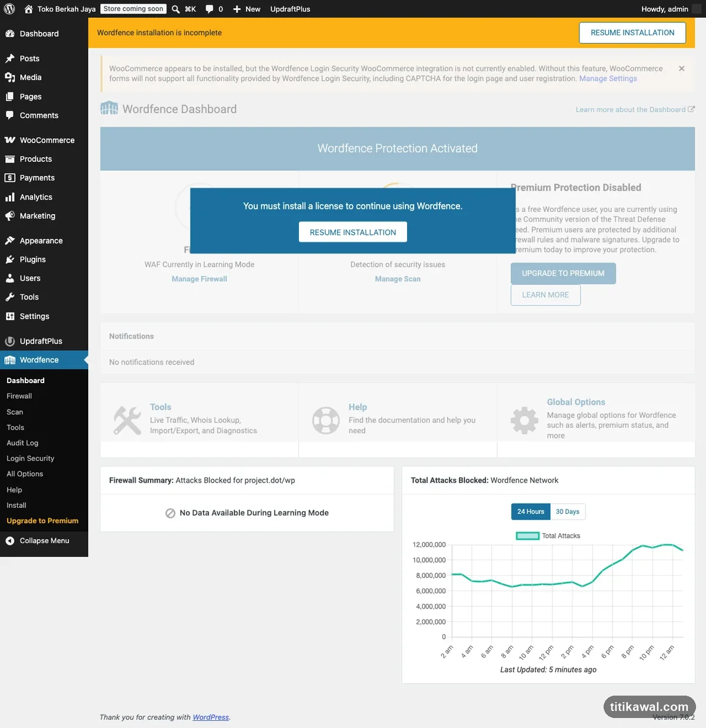
Task: Click the Analytics bar chart icon
Action: point(10,197)
